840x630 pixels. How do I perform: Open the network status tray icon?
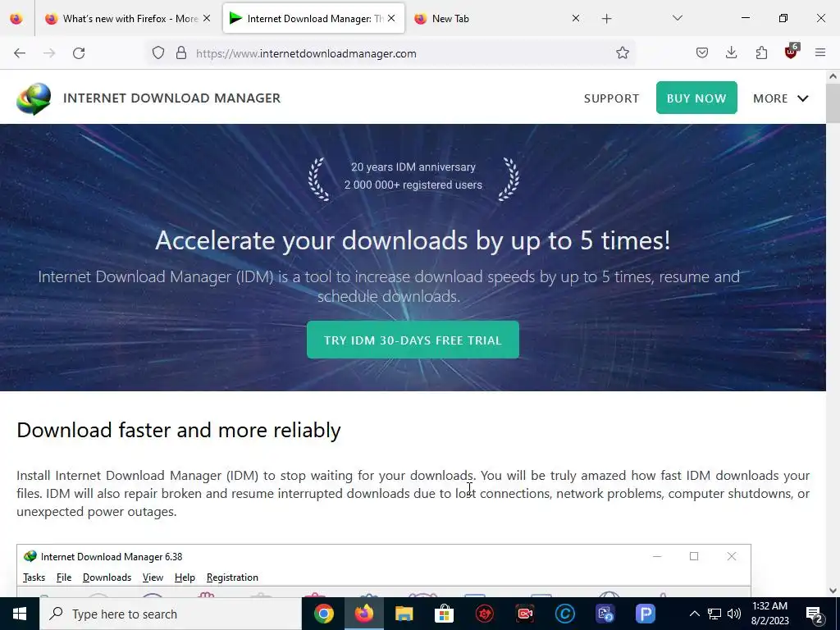click(x=714, y=614)
